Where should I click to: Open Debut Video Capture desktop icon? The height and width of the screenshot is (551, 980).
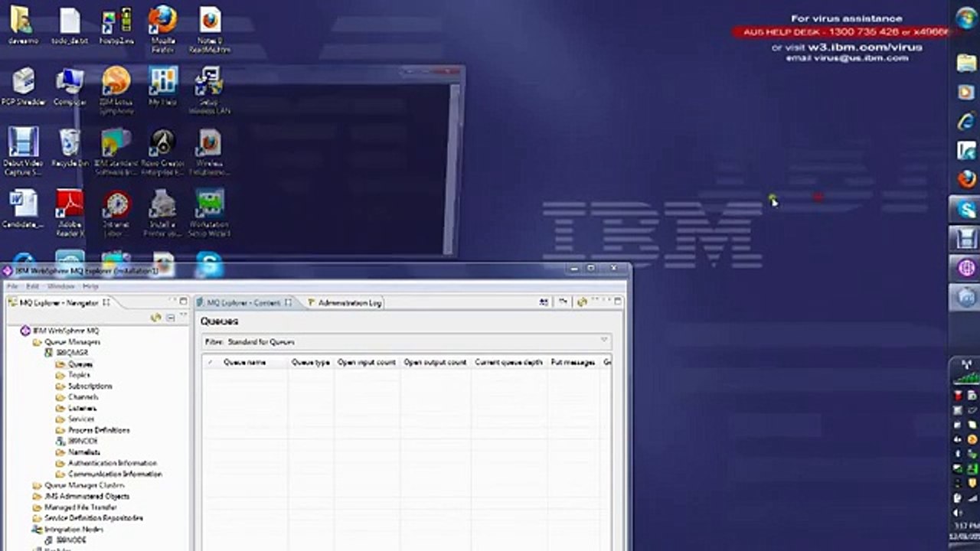[x=23, y=152]
